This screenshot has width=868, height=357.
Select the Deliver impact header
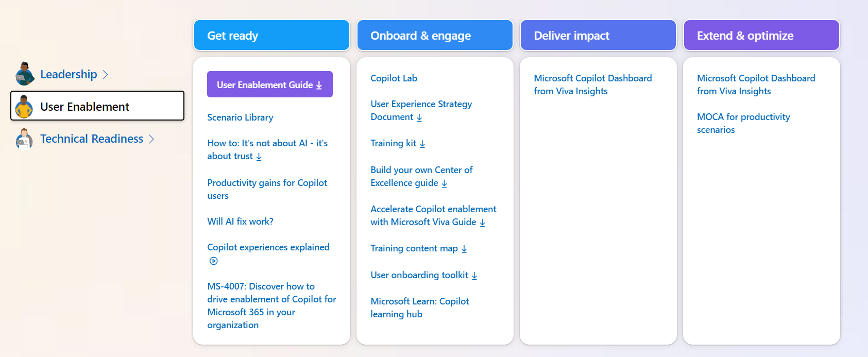pyautogui.click(x=598, y=35)
